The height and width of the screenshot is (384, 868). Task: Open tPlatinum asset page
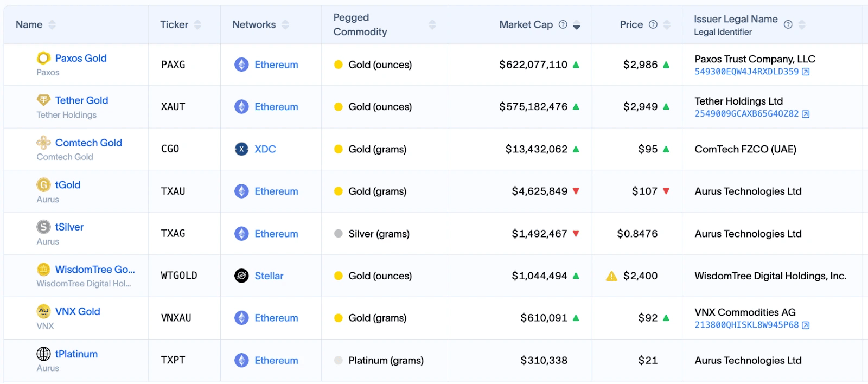click(76, 354)
